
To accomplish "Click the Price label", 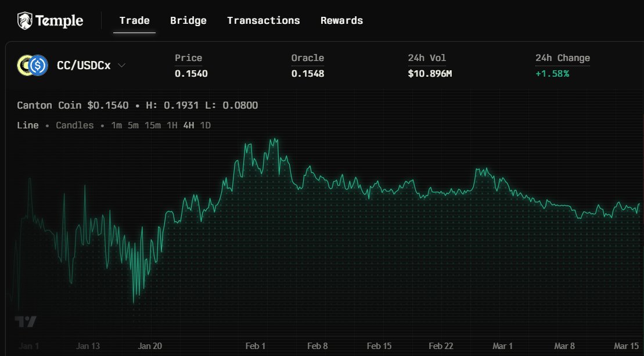I will (x=188, y=58).
